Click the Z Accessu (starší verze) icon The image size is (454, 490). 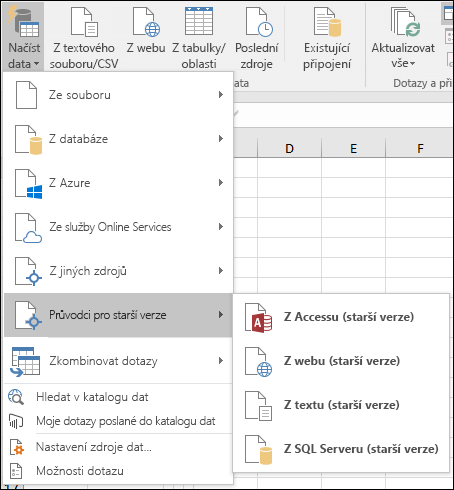[x=259, y=318]
